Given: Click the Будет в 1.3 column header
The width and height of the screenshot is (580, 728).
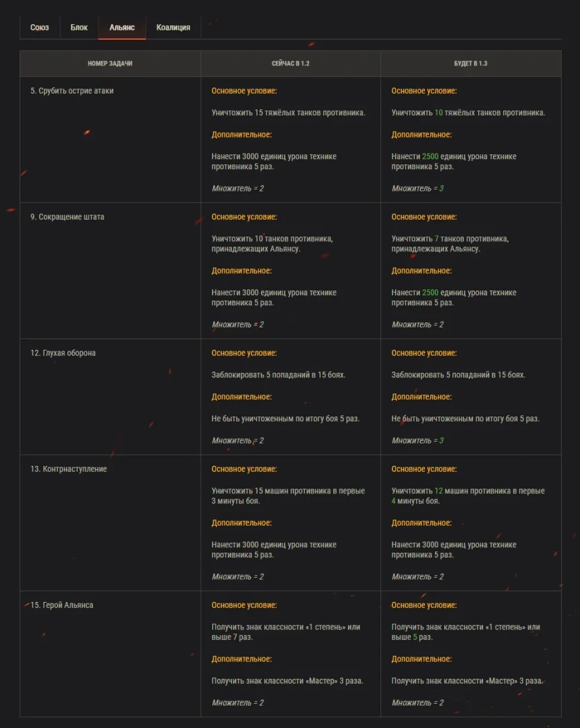Looking at the screenshot, I should pyautogui.click(x=471, y=63).
